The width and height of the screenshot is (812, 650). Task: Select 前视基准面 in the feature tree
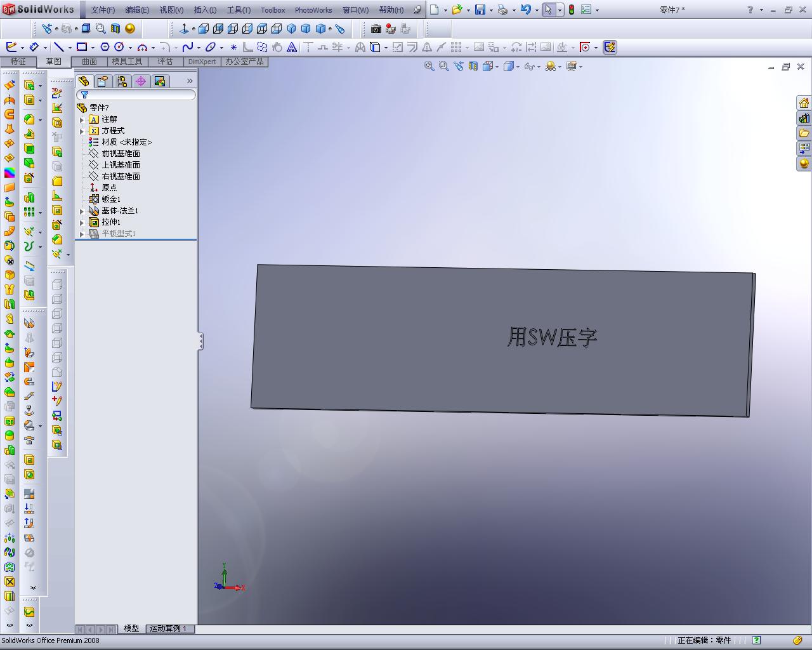pyautogui.click(x=121, y=154)
